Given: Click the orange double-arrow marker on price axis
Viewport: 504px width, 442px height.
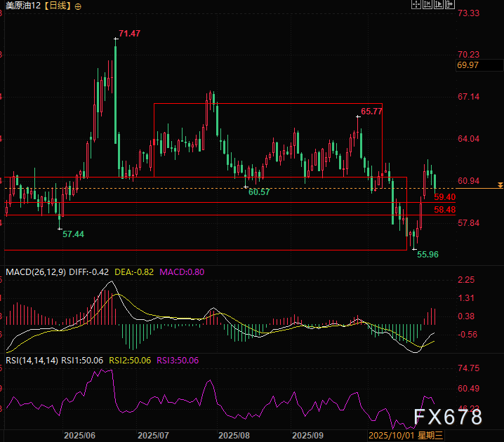Looking at the screenshot, I should click(499, 185).
